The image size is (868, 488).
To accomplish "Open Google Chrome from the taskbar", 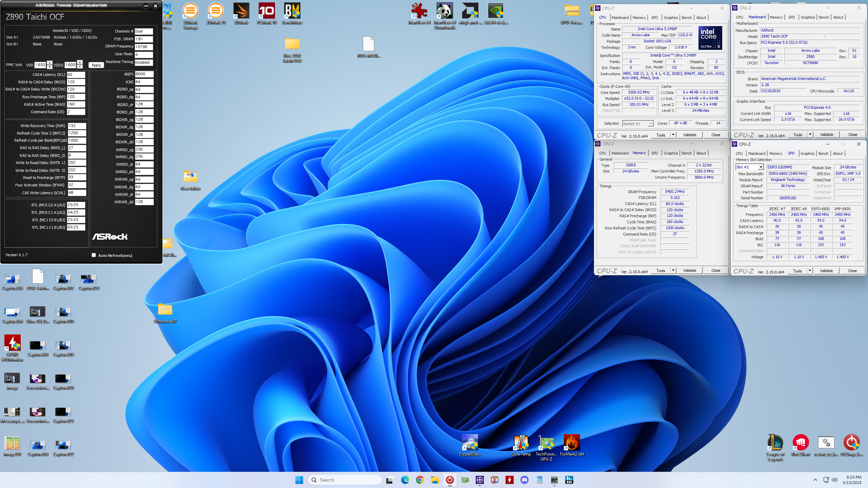I will click(420, 480).
